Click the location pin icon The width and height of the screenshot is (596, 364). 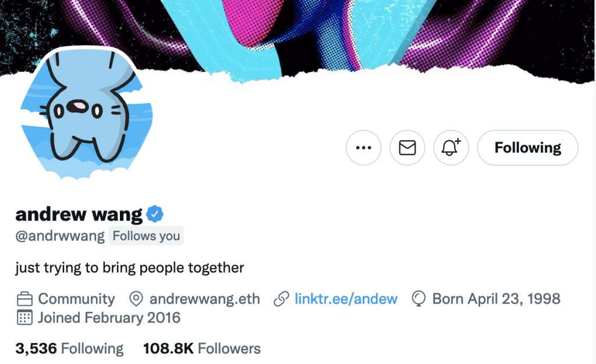(x=136, y=299)
